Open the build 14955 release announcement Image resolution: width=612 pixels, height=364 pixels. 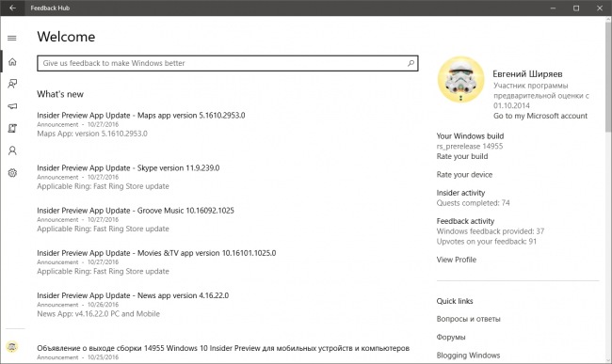tap(223, 348)
